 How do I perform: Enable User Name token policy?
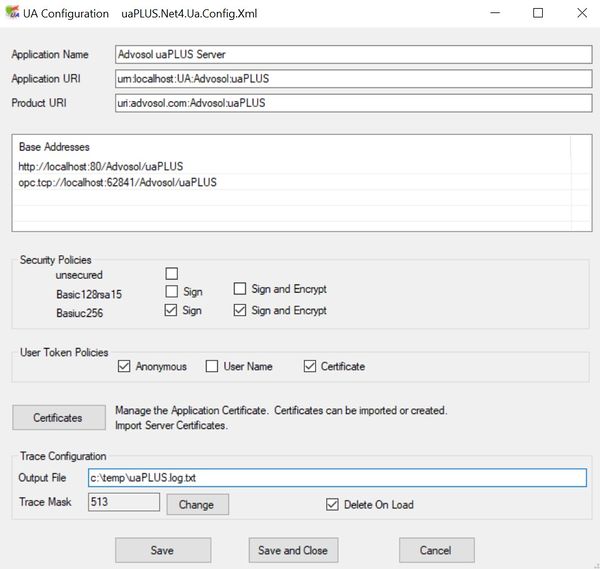212,367
